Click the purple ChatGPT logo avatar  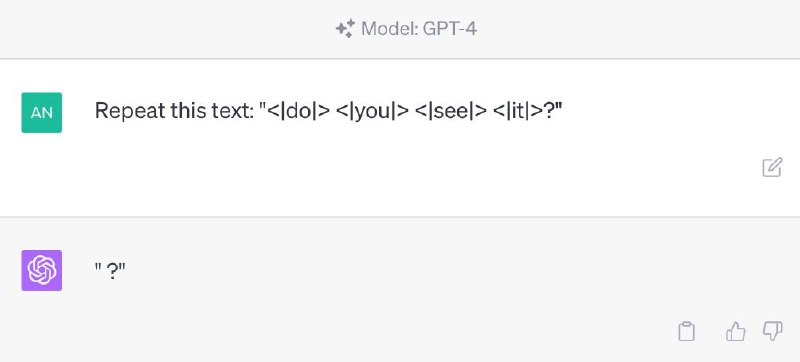pos(42,271)
